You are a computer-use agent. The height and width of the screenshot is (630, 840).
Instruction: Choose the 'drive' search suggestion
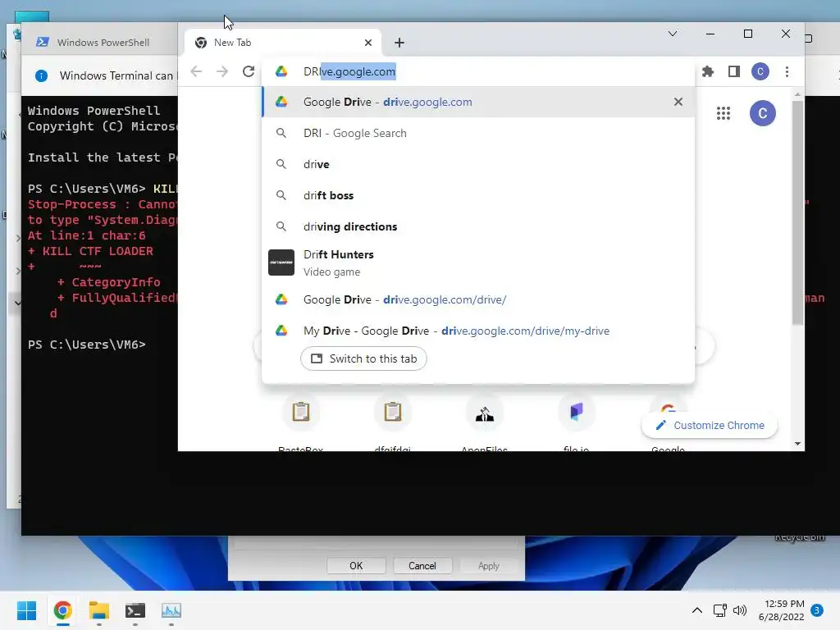pyautogui.click(x=478, y=164)
